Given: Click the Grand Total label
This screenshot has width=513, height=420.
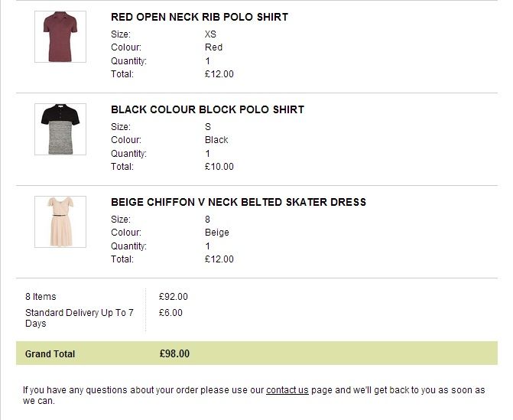Looking at the screenshot, I should (50, 354).
